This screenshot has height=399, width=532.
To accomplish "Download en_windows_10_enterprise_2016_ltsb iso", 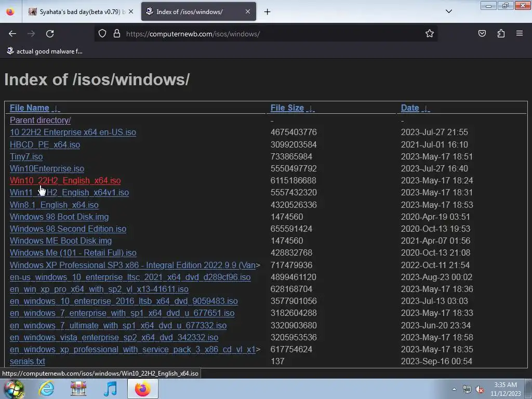I will click(x=124, y=301).
